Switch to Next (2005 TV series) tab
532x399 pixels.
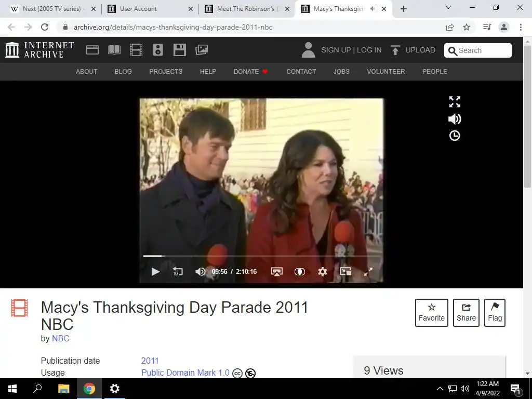point(52,9)
